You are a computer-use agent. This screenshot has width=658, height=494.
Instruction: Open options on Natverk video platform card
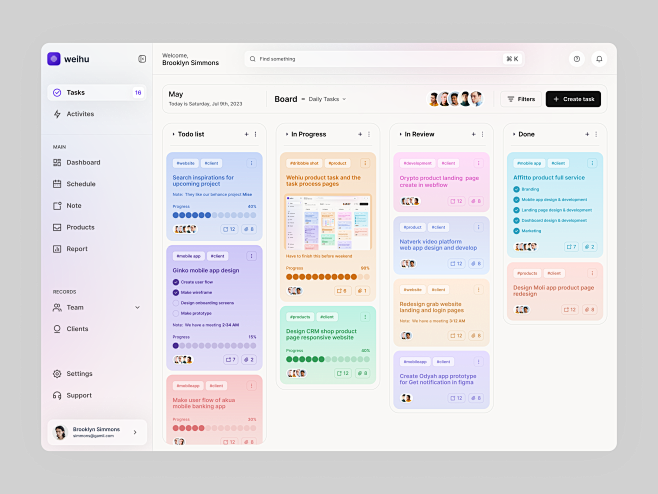coord(478,227)
